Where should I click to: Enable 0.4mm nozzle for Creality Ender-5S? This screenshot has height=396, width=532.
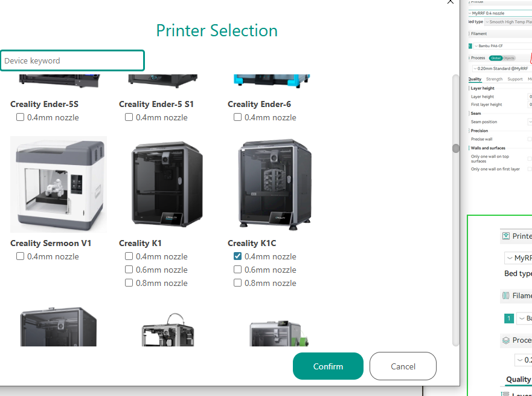21,117
